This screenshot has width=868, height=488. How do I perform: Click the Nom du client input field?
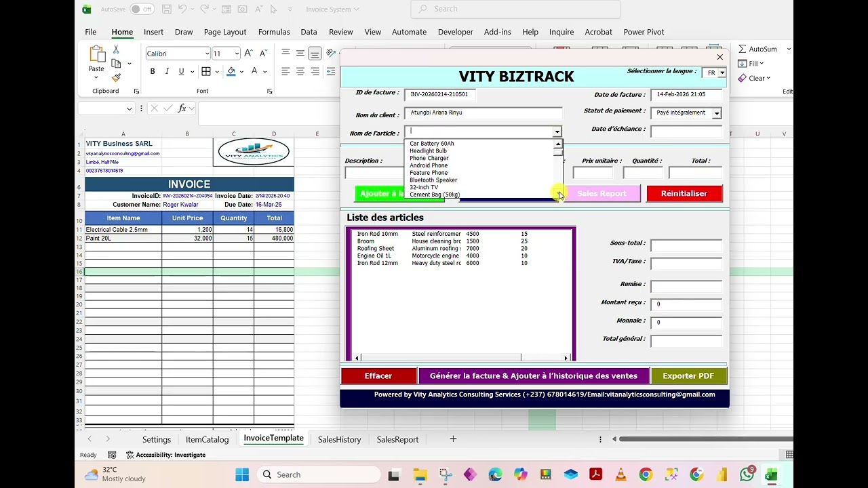pos(484,113)
